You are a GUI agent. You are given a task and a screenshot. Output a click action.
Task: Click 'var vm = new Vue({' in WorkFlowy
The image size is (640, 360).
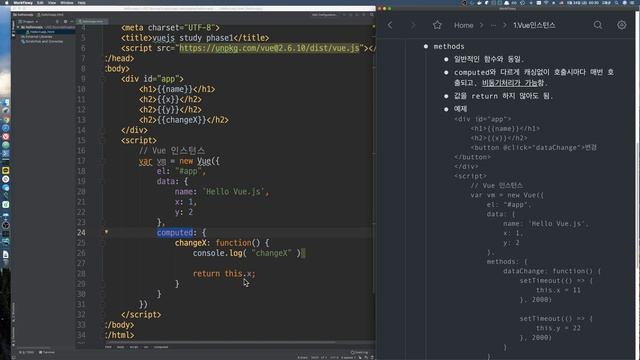pyautogui.click(x=507, y=195)
